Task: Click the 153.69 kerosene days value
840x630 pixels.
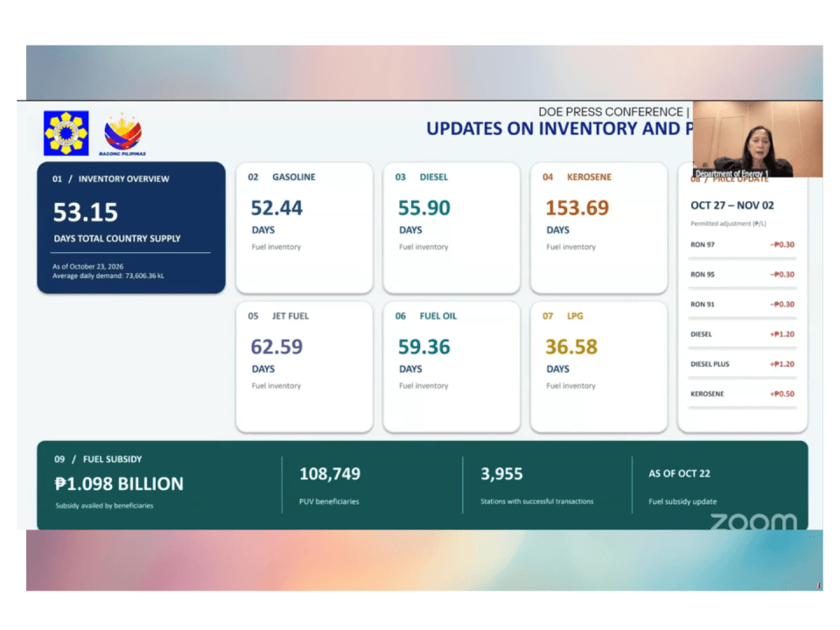Action: pyautogui.click(x=577, y=208)
